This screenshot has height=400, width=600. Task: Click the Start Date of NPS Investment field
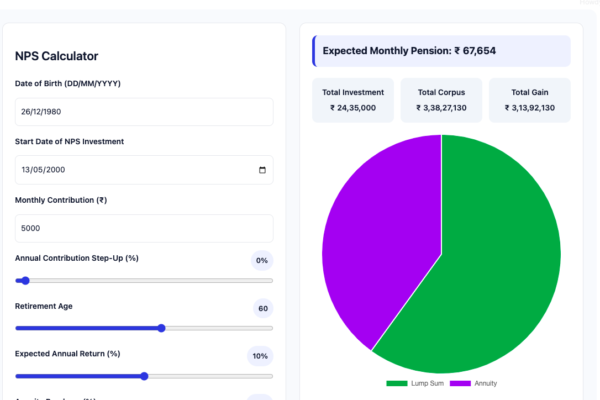pos(144,170)
